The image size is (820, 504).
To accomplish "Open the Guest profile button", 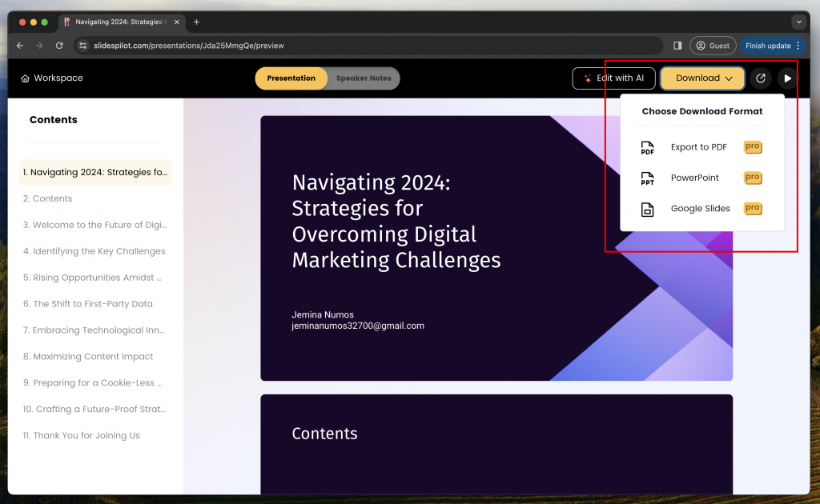I will tap(713, 46).
